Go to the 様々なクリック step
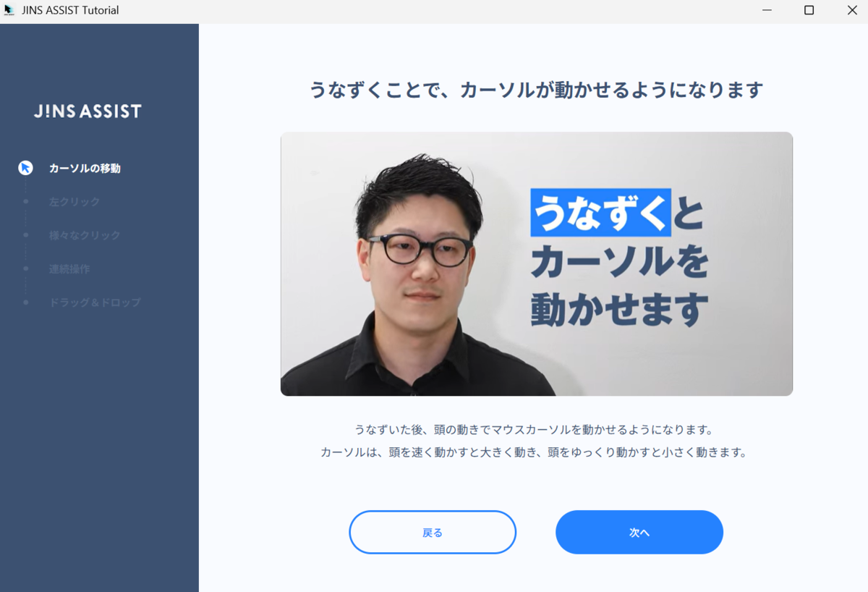The height and width of the screenshot is (592, 868). pyautogui.click(x=85, y=235)
